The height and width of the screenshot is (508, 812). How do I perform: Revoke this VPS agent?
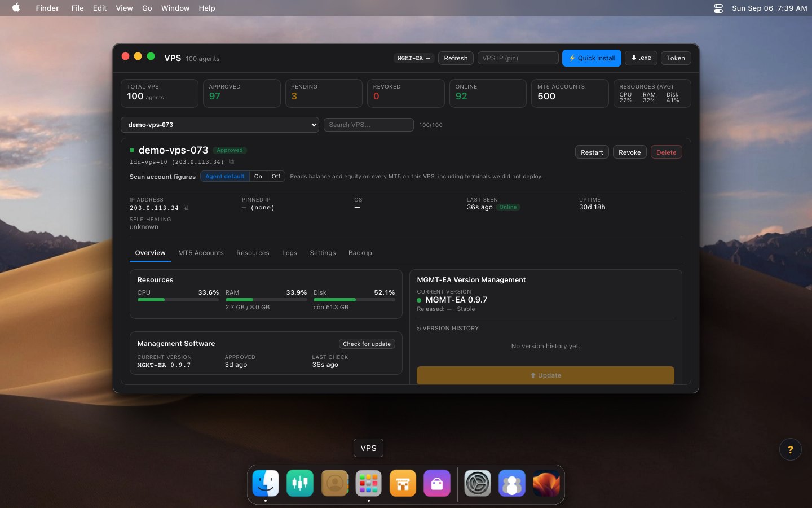tap(629, 152)
